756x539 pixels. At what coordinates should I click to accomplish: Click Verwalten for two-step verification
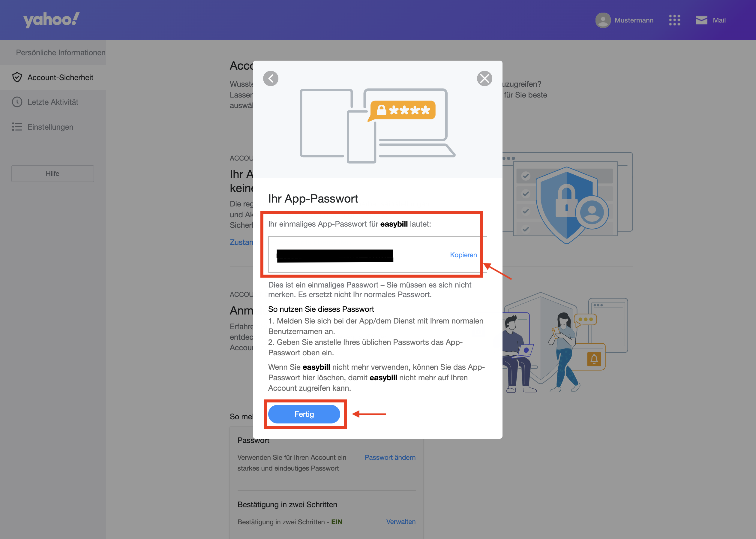coord(401,522)
